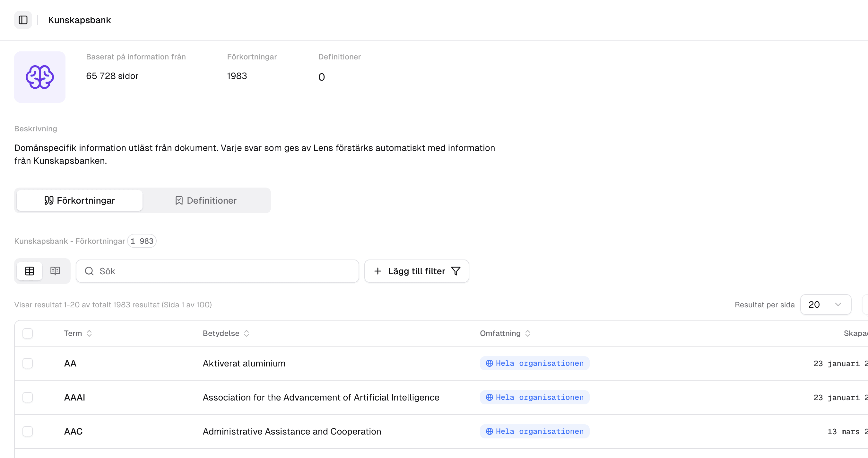Click Lägg till filter button
This screenshot has height=458, width=868.
(416, 271)
